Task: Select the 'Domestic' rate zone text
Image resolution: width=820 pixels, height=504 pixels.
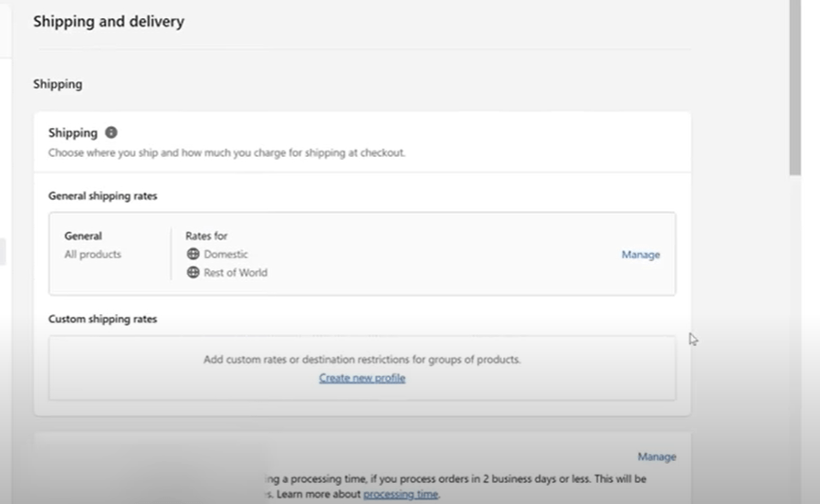Action: click(x=226, y=254)
